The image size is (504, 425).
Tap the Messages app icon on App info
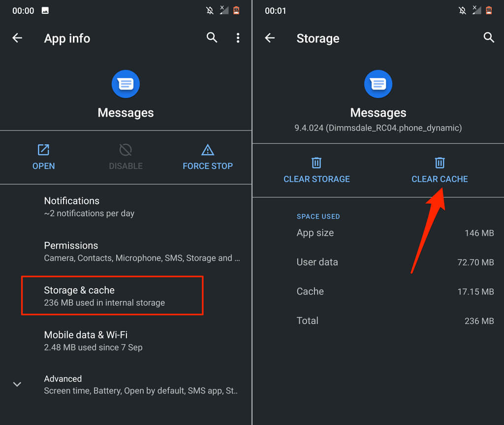[x=126, y=84]
